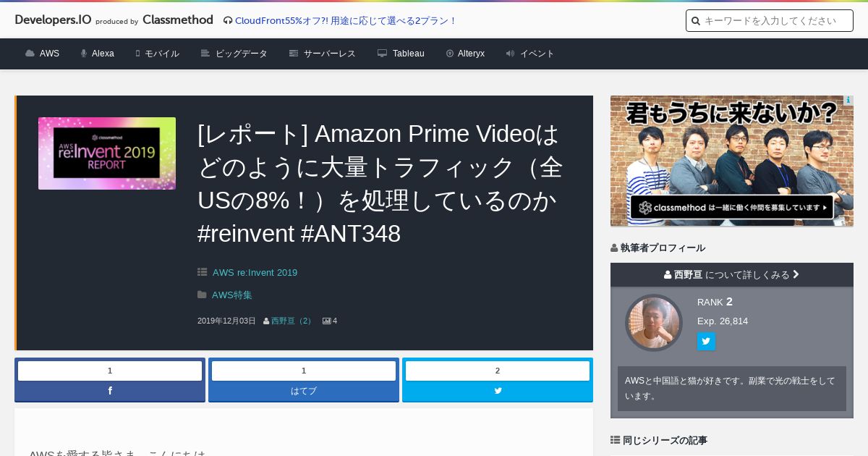The image size is (868, 456).
Task: Click the headset icon beside CloudFront promo
Action: [x=228, y=20]
